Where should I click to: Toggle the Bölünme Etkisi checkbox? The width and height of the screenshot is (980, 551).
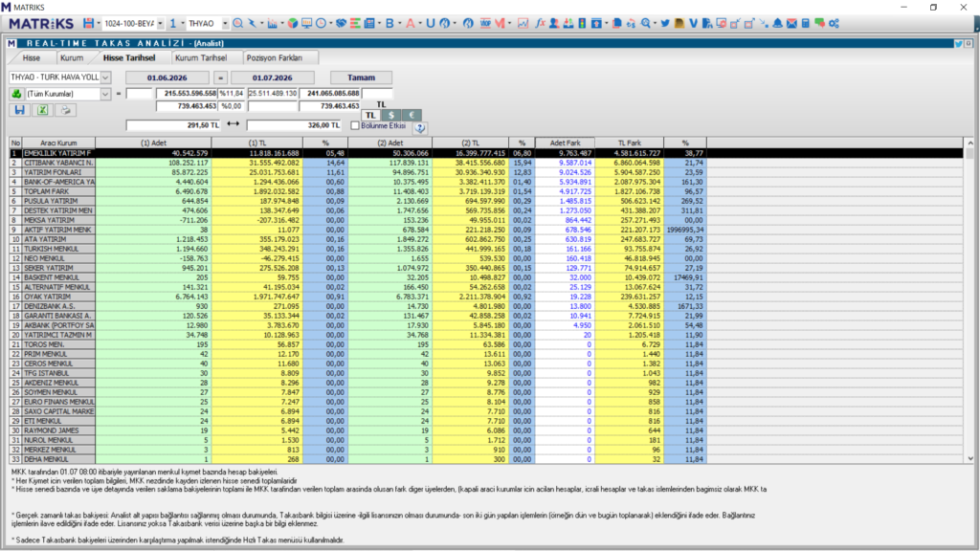coord(355,125)
